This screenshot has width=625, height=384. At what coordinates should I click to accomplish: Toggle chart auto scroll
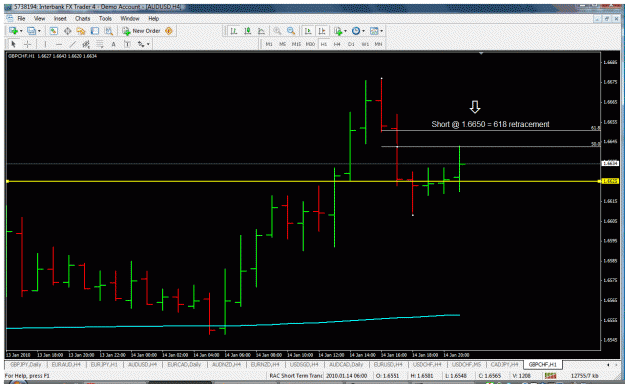pyautogui.click(x=308, y=31)
